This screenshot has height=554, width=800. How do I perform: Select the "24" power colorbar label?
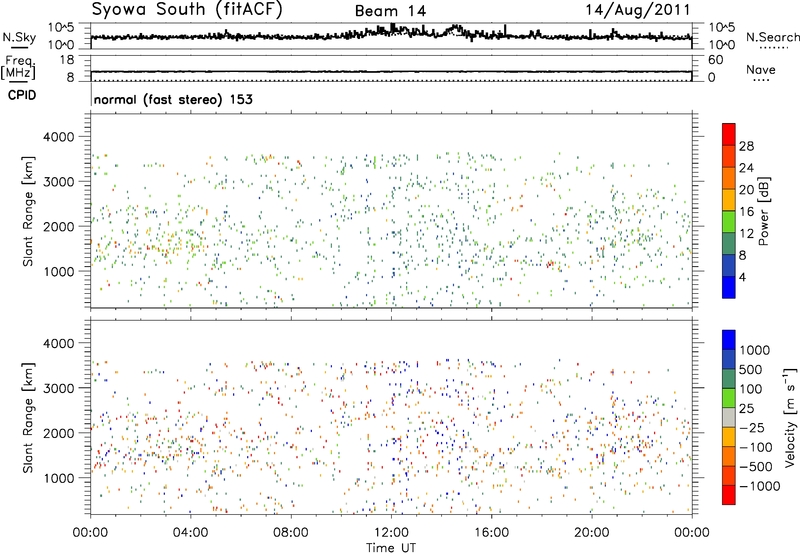(x=746, y=168)
